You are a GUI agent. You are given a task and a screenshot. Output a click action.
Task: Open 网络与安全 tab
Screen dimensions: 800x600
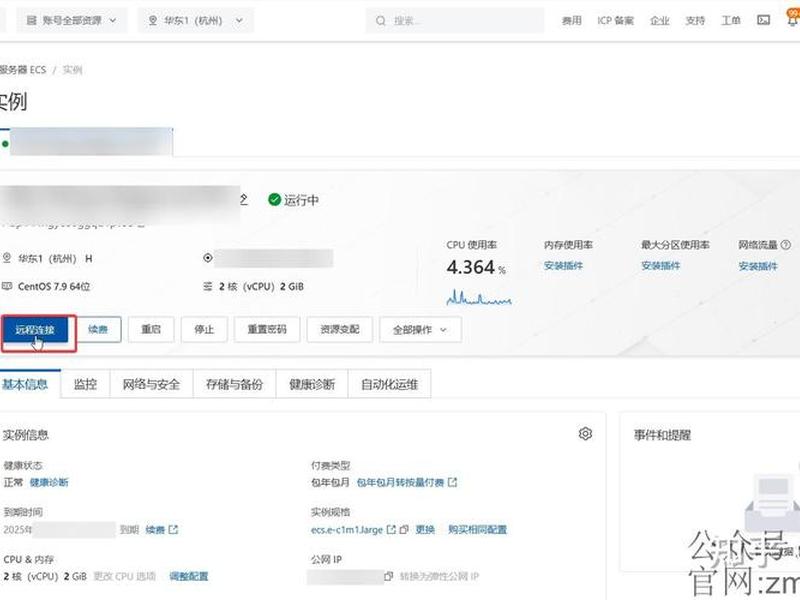pos(152,384)
